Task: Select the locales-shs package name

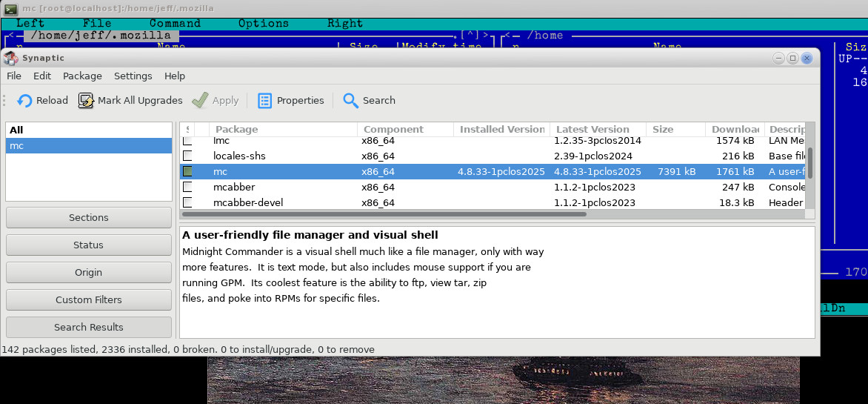Action: [x=239, y=156]
